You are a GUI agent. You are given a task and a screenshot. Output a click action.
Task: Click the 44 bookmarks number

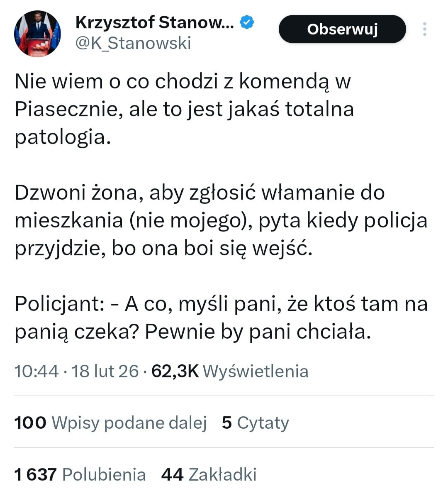pos(172,474)
